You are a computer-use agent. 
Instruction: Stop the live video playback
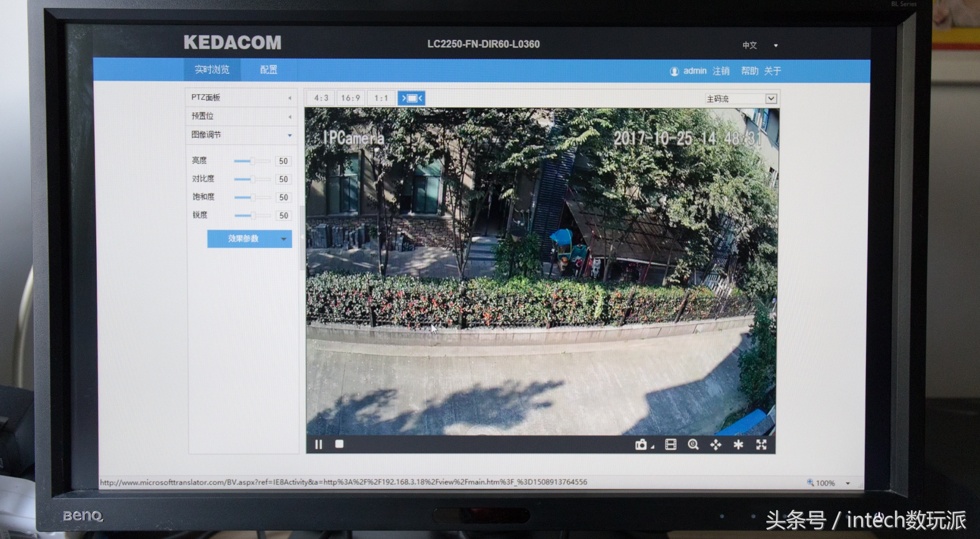(339, 444)
